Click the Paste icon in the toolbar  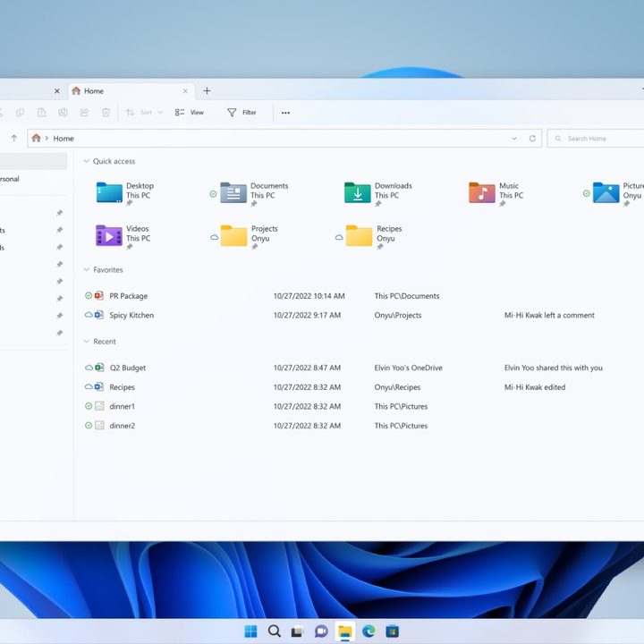[x=41, y=112]
